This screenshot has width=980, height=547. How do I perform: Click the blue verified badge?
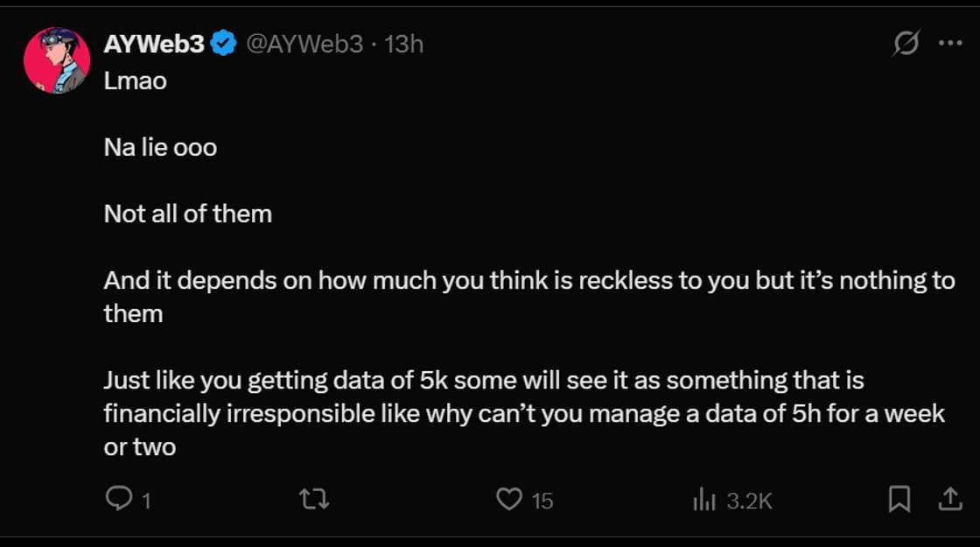click(225, 44)
